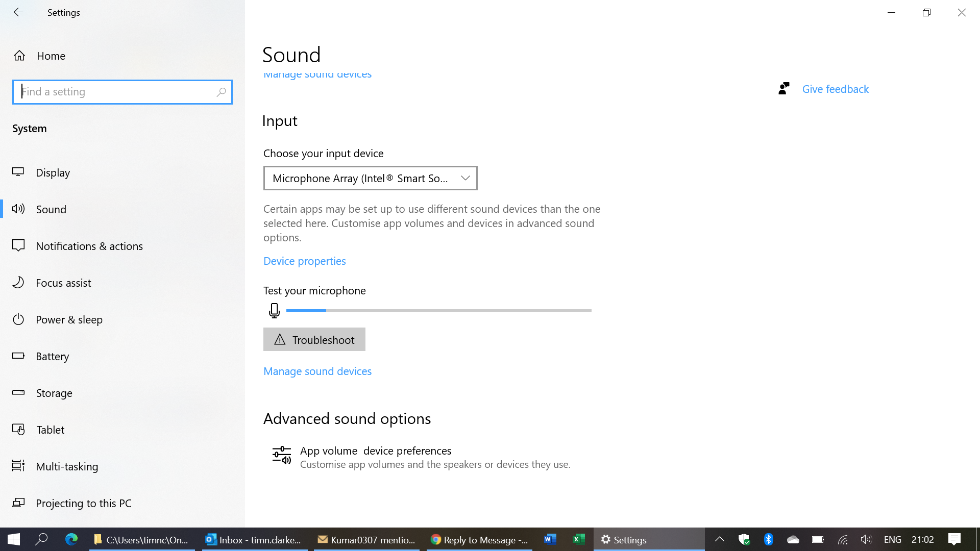Open the input device dropdown
Viewport: 980px width, 551px height.
(370, 178)
